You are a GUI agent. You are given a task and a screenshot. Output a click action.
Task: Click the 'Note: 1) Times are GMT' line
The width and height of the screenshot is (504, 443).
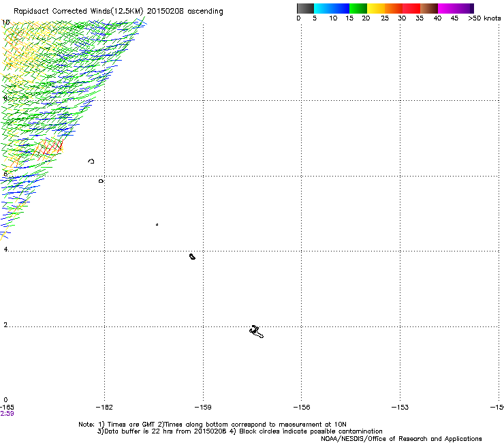pos(212,425)
